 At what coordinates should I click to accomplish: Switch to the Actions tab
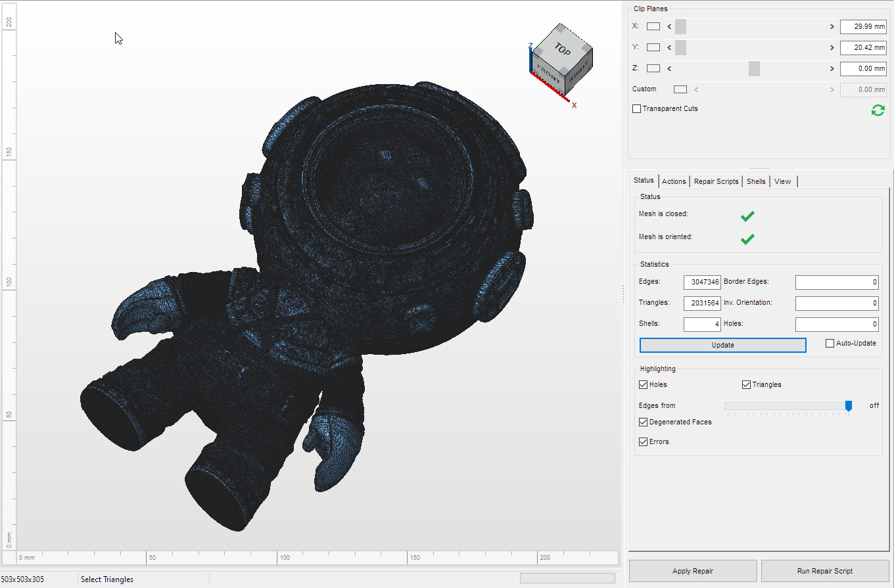pos(674,181)
